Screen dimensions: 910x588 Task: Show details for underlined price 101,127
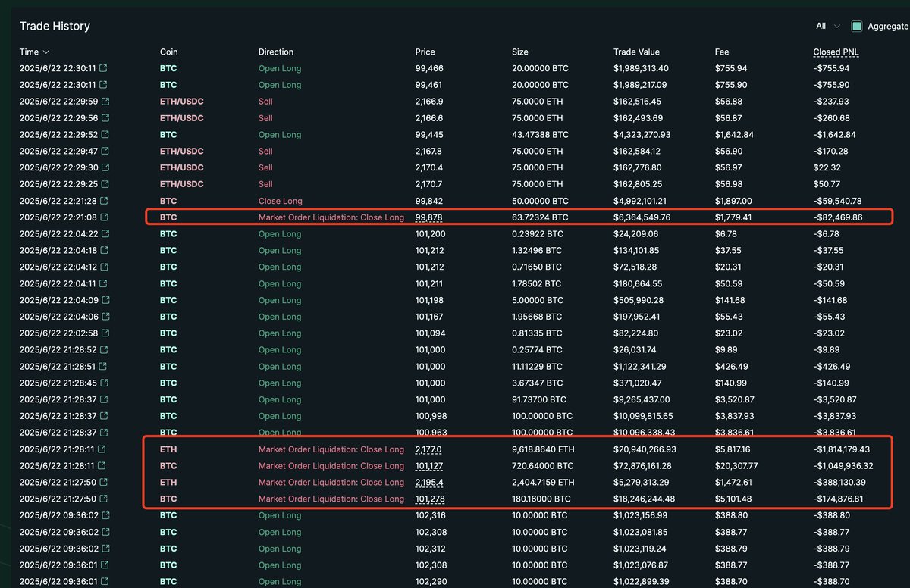coord(429,466)
